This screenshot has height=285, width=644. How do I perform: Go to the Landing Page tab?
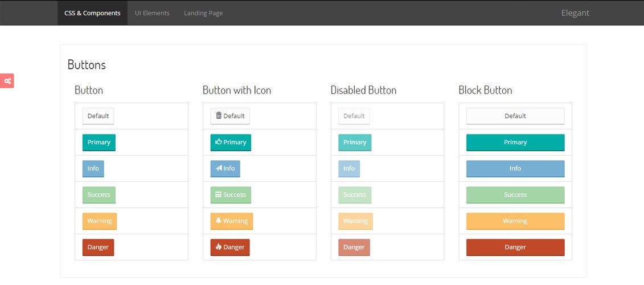pyautogui.click(x=203, y=13)
